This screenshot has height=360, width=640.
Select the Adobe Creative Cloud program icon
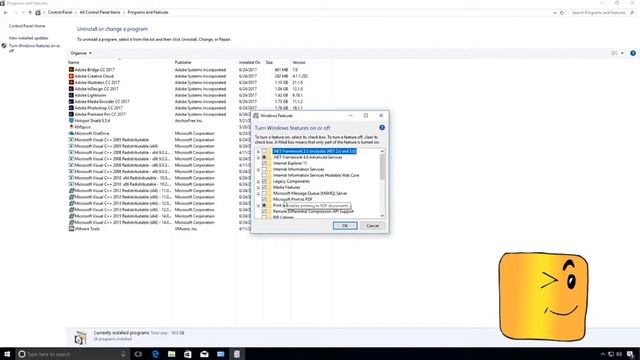coord(71,76)
